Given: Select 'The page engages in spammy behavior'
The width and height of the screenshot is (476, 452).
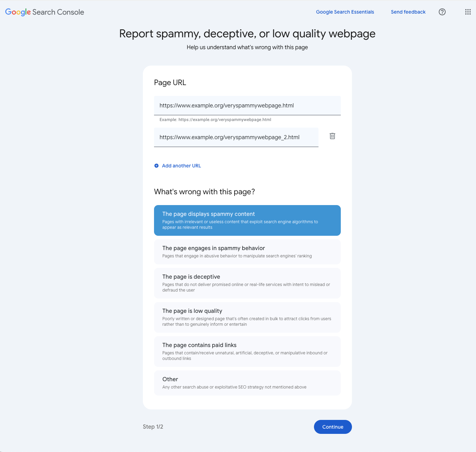Looking at the screenshot, I should (247, 251).
